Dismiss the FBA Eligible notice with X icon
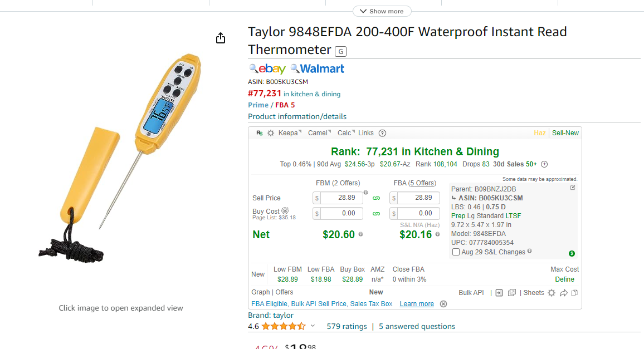 point(443,304)
